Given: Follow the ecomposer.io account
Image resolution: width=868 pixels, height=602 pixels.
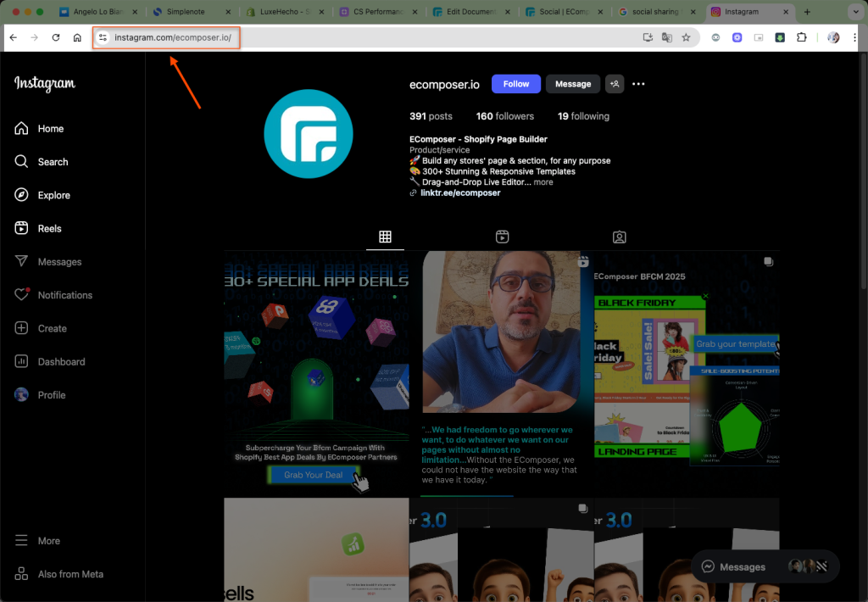Looking at the screenshot, I should [515, 84].
